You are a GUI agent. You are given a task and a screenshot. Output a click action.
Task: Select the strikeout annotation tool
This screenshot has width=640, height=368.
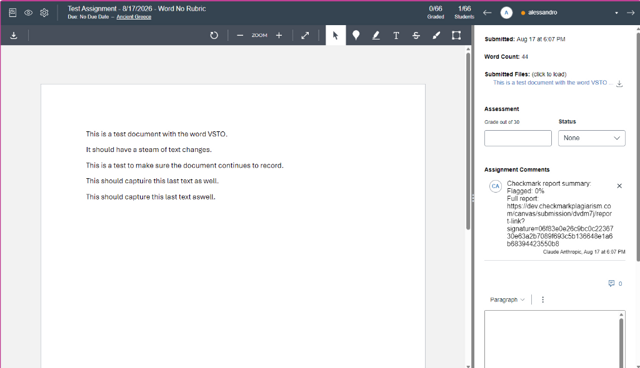pos(416,35)
